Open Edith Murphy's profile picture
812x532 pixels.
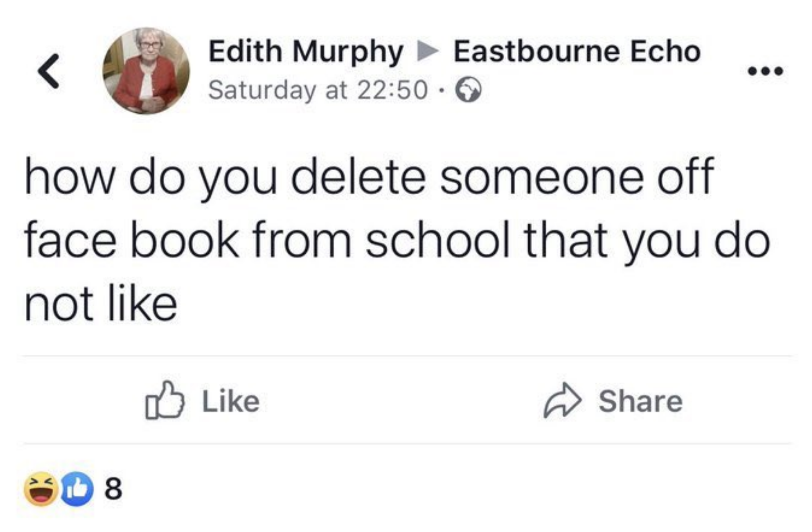coord(146,71)
